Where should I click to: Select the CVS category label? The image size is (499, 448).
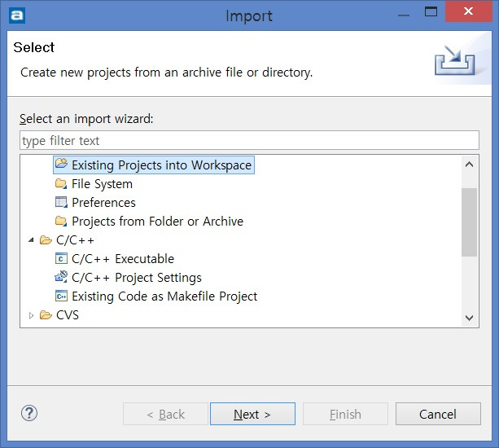coord(68,315)
